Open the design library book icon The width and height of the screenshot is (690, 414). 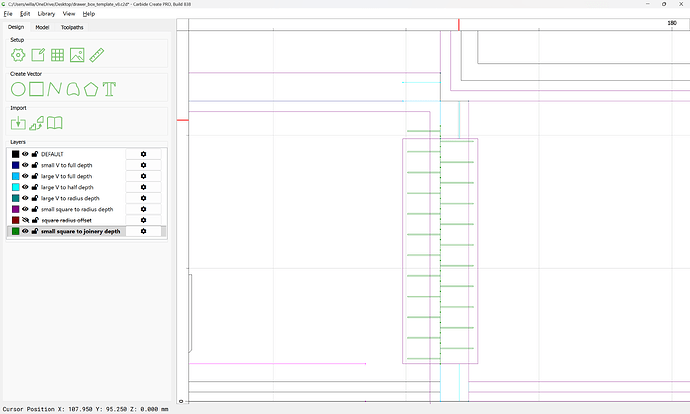[x=56, y=123]
